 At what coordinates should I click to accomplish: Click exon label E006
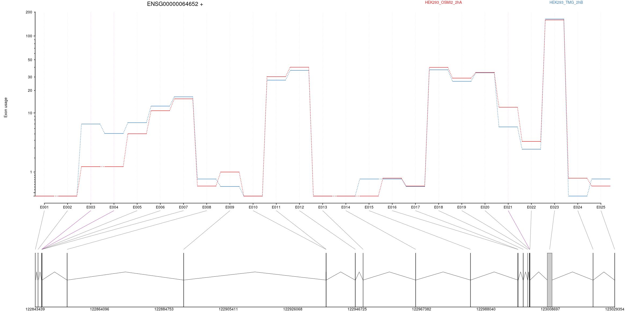point(160,207)
